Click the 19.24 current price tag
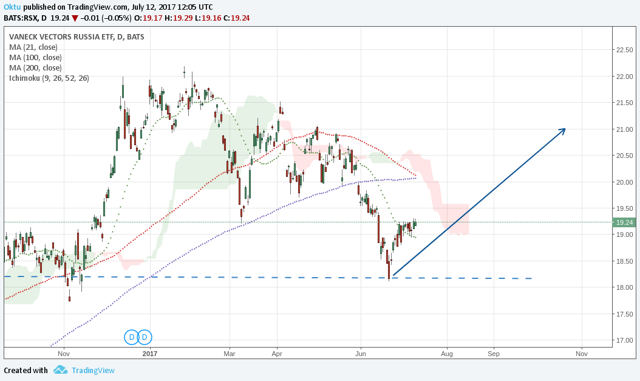 624,222
